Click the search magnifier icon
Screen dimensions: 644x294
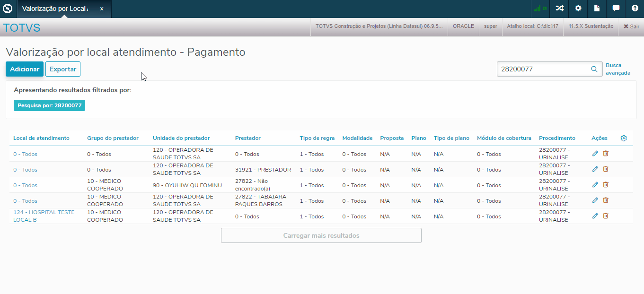pos(594,69)
